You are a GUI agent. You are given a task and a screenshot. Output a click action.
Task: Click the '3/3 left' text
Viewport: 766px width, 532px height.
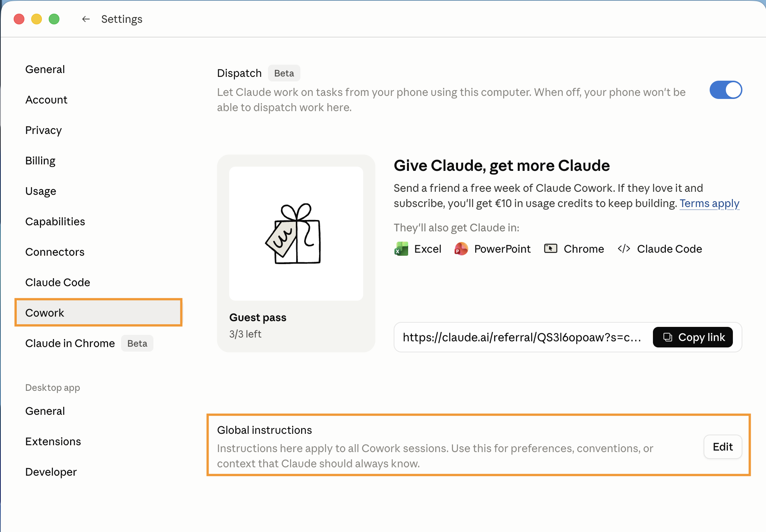tap(245, 334)
